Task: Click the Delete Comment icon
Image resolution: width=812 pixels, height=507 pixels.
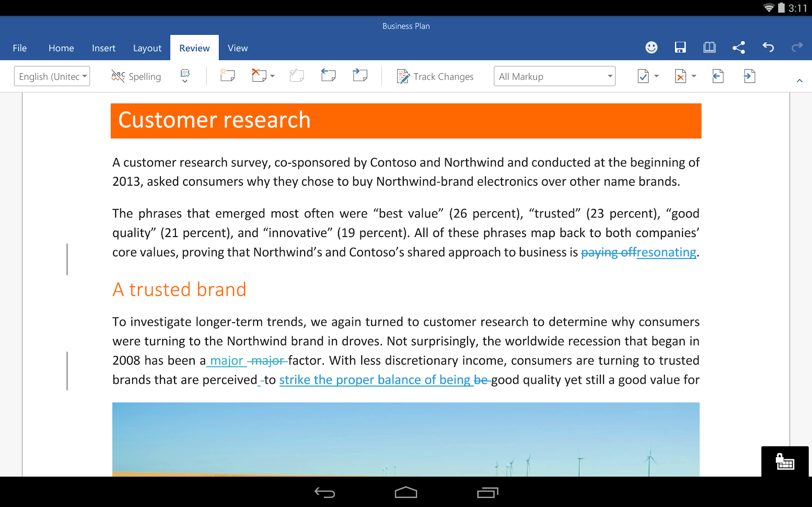Action: pyautogui.click(x=259, y=76)
